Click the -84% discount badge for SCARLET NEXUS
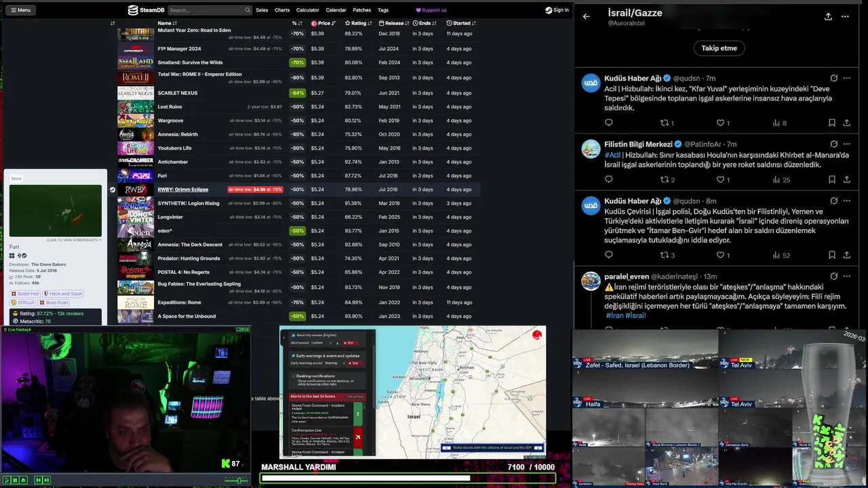The height and width of the screenshot is (488, 868). 297,93
